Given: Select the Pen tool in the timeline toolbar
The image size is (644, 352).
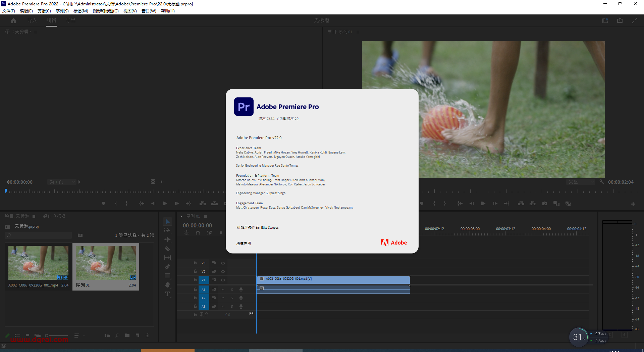Looking at the screenshot, I should pos(167,267).
